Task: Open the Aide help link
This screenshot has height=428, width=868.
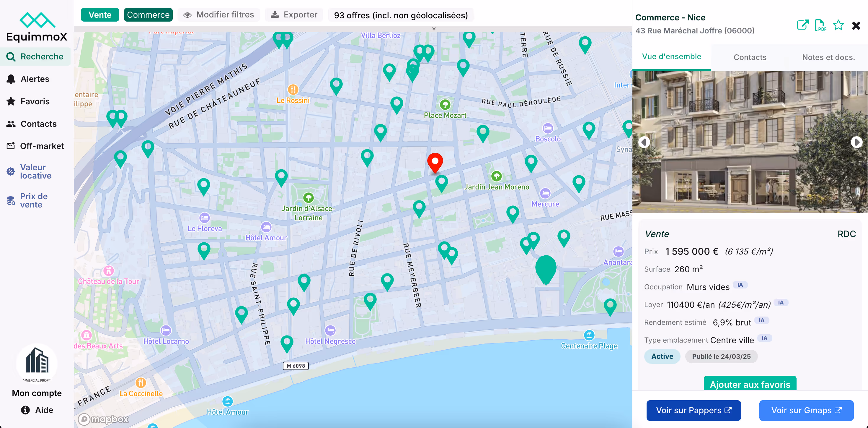Action: [37, 410]
